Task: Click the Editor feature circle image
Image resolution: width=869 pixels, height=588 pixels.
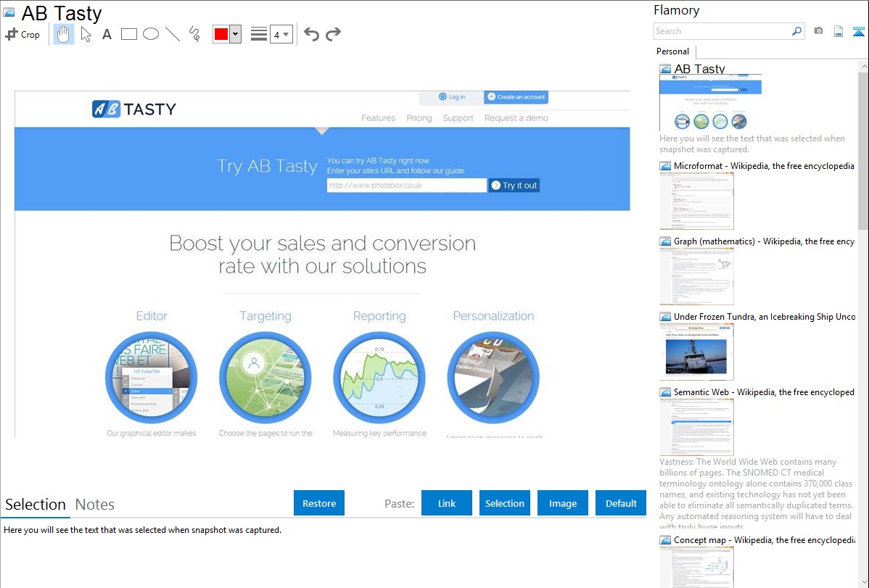Action: pyautogui.click(x=152, y=378)
